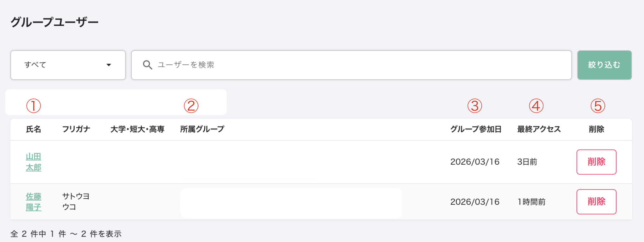Click the red circled number 1 marker

pos(34,106)
